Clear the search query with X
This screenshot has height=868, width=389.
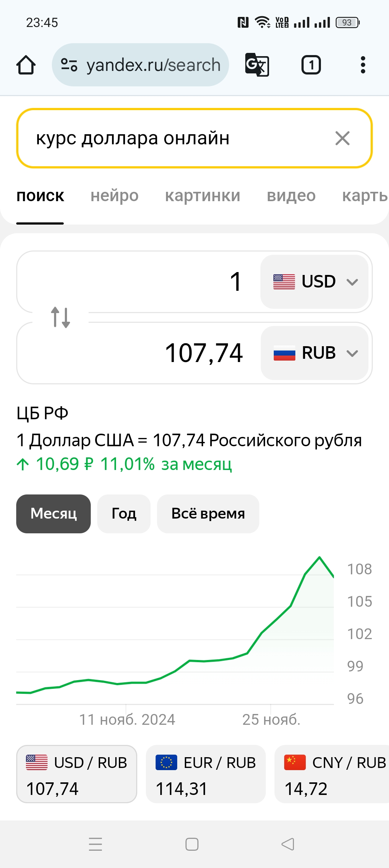point(342,138)
